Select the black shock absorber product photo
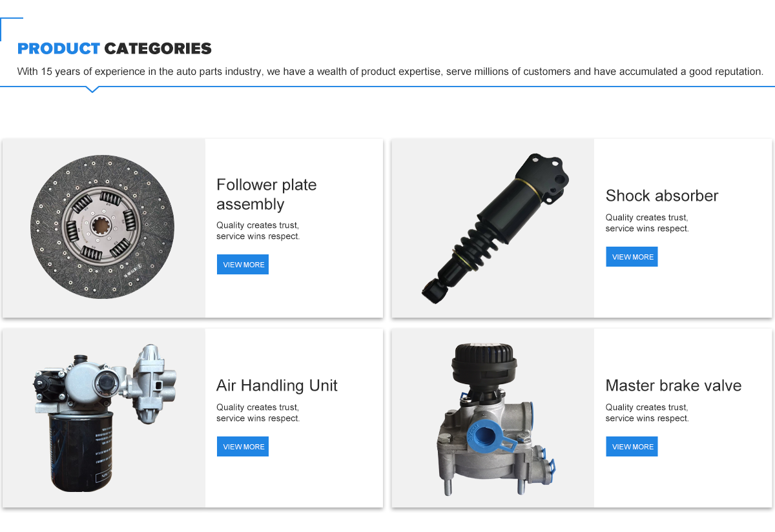Screen dimensions: 775x532 pos(493,228)
